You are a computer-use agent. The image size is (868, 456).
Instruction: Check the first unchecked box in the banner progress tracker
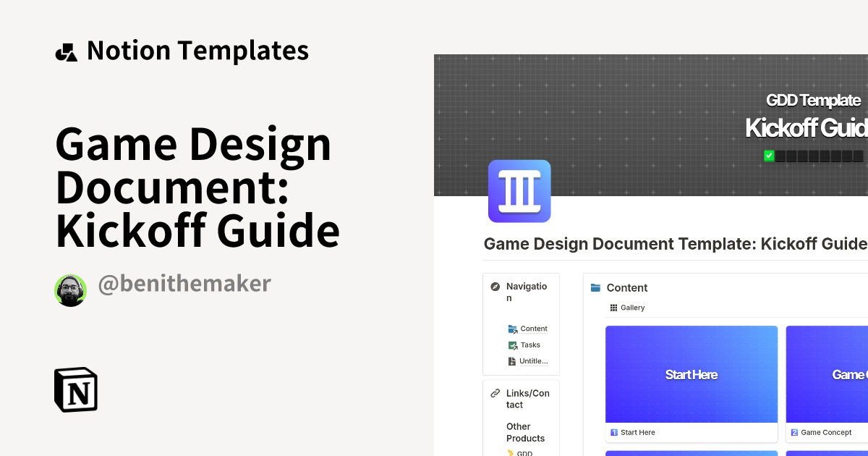[780, 155]
